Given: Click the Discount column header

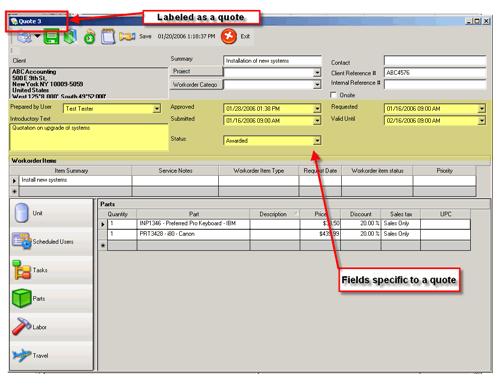Looking at the screenshot, I should coord(360,214).
